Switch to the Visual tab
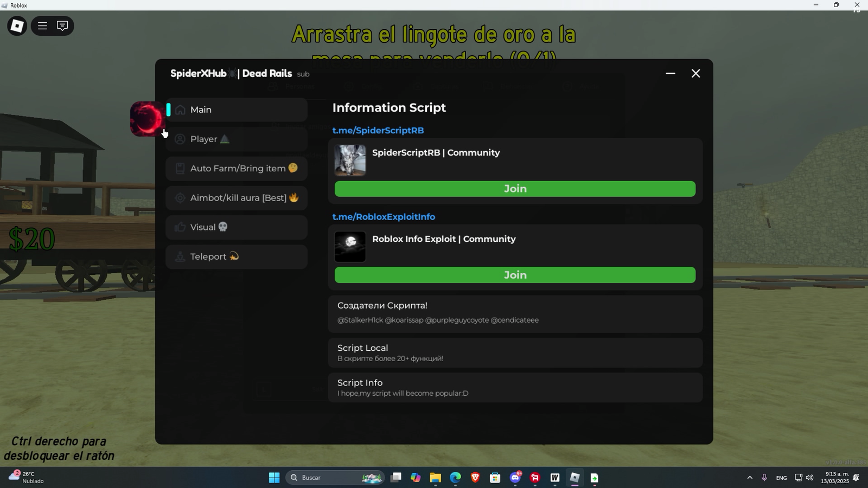 pyautogui.click(x=237, y=227)
